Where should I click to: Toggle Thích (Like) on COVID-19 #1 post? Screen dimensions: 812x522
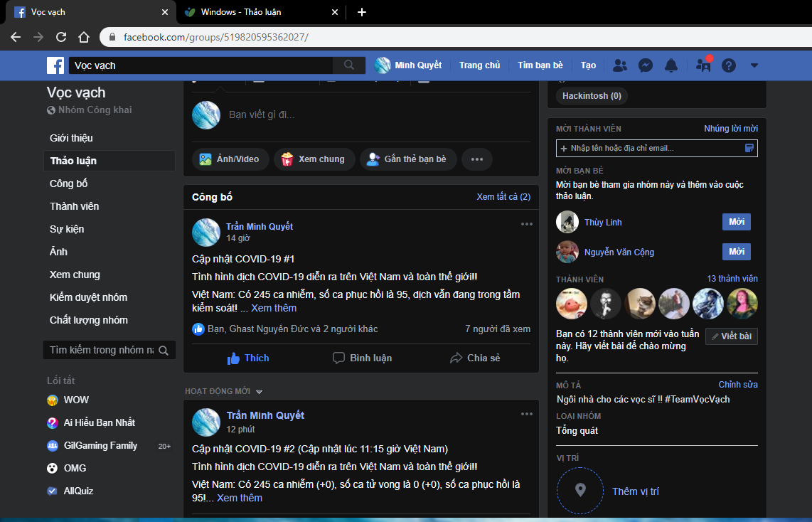pyautogui.click(x=248, y=358)
